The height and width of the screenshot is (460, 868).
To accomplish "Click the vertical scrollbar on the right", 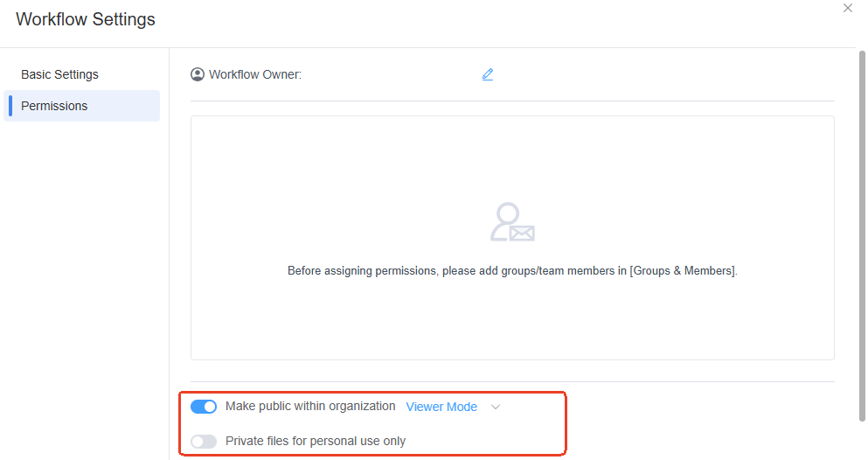I will (861, 235).
